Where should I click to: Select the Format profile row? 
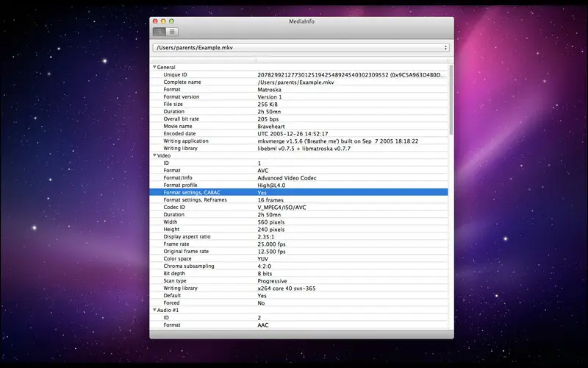point(298,185)
